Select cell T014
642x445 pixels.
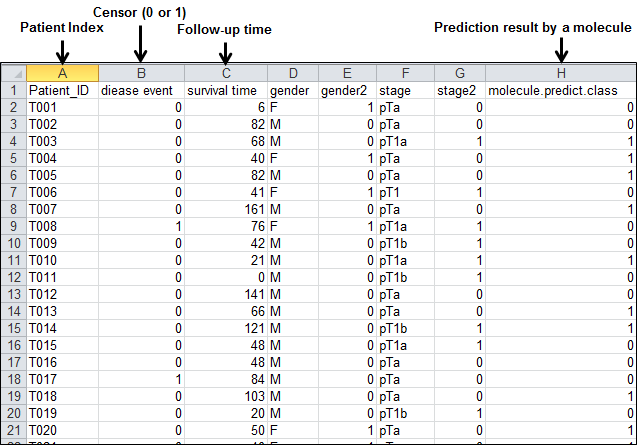point(62,328)
